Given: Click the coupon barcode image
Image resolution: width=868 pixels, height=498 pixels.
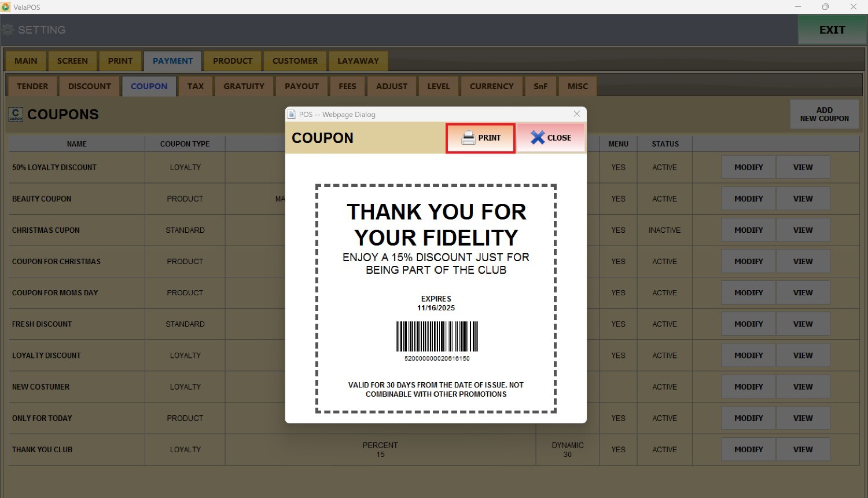Looking at the screenshot, I should click(x=437, y=336).
